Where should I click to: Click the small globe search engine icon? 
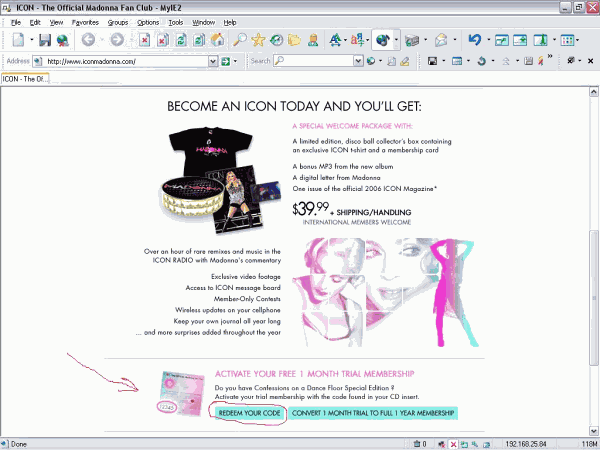tap(371, 61)
